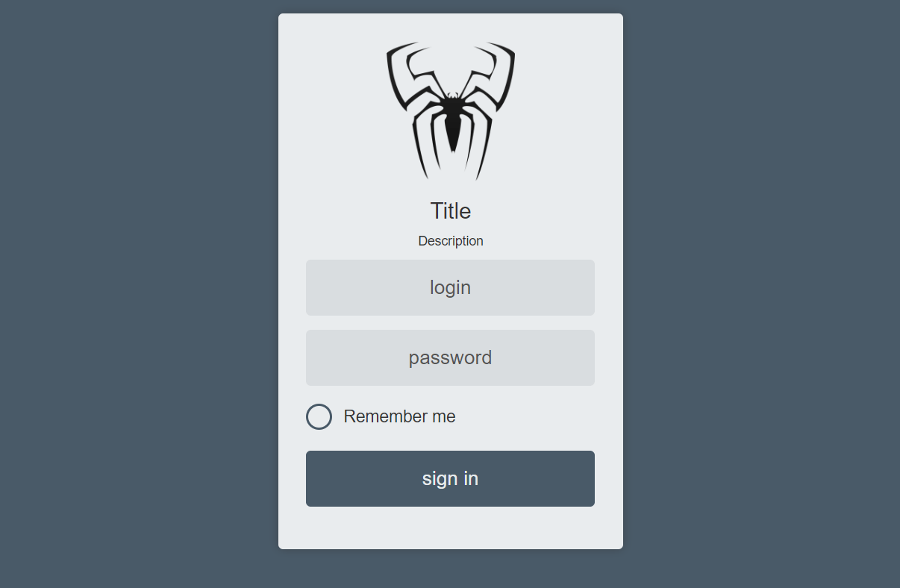Click the spider's black body center
The image size is (900, 588).
click(x=452, y=119)
